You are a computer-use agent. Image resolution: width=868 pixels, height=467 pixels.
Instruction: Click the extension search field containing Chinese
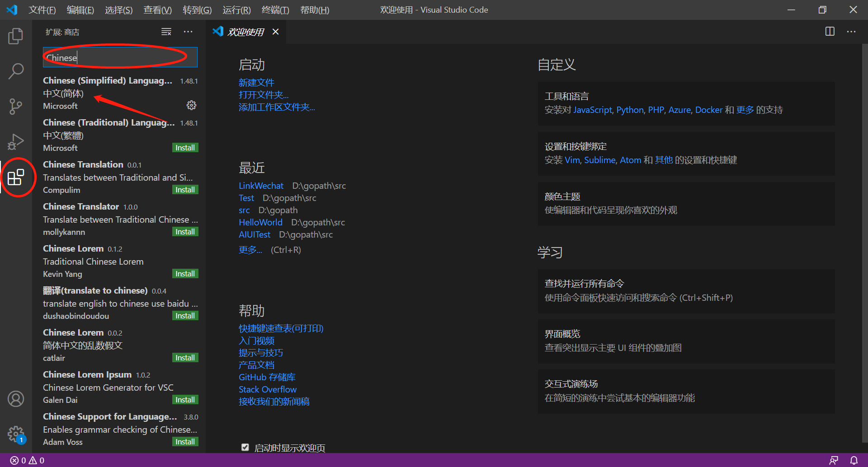pyautogui.click(x=120, y=57)
